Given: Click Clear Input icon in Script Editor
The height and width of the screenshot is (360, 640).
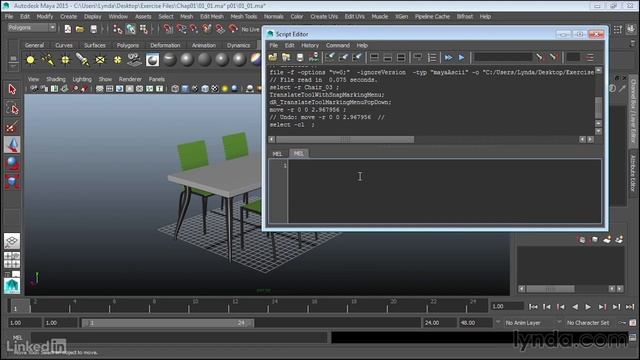Looking at the screenshot, I should (x=343, y=58).
